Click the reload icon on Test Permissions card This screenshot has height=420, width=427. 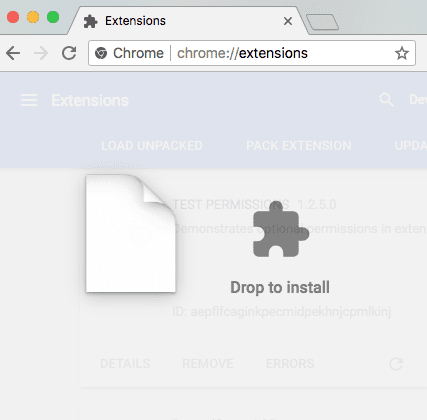[396, 364]
